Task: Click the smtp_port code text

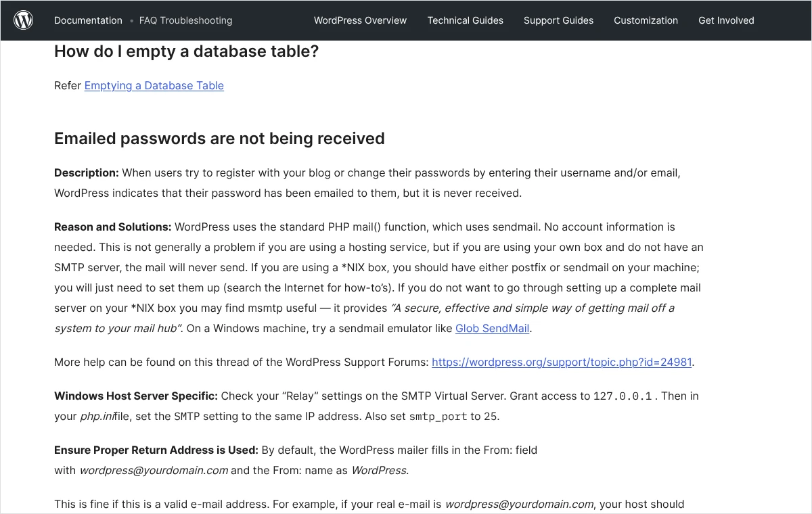Action: [438, 417]
